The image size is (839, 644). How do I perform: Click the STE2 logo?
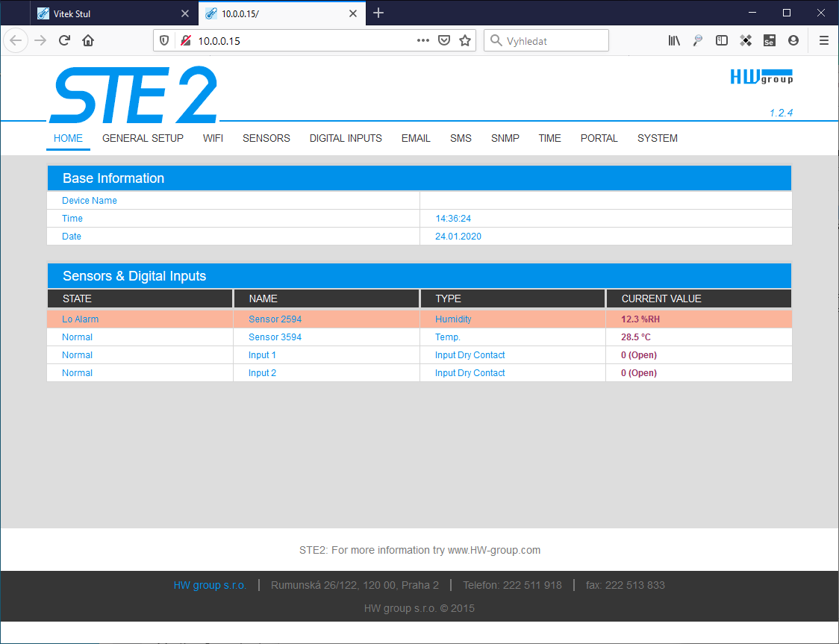[x=134, y=96]
